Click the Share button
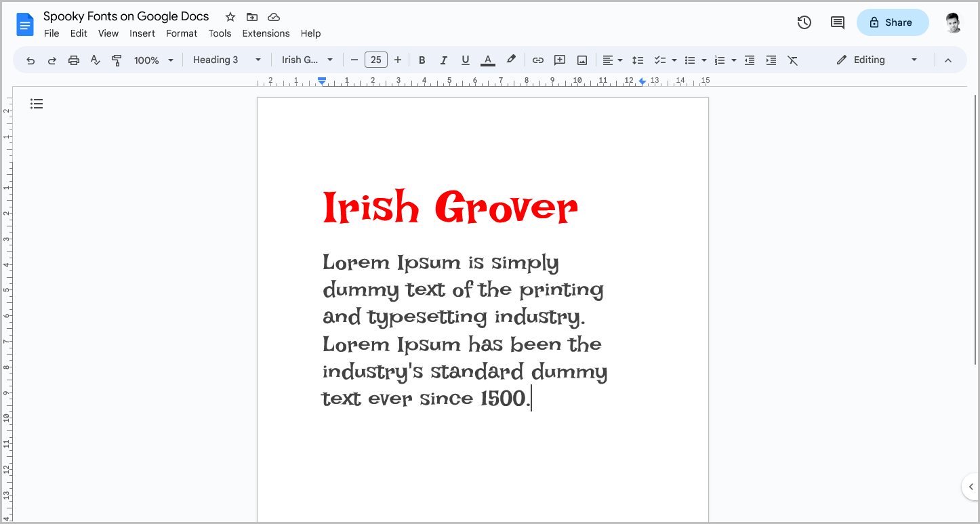Image resolution: width=980 pixels, height=524 pixels. tap(892, 22)
